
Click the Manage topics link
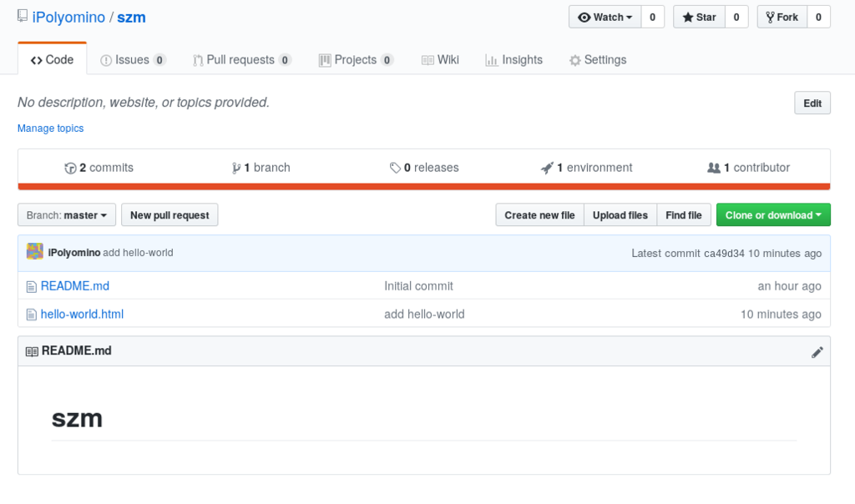click(x=51, y=128)
